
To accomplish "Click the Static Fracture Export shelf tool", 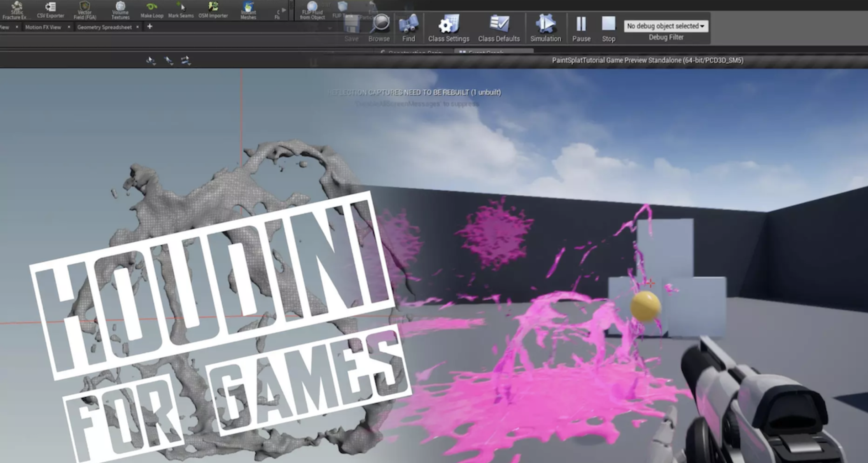I will (16, 10).
